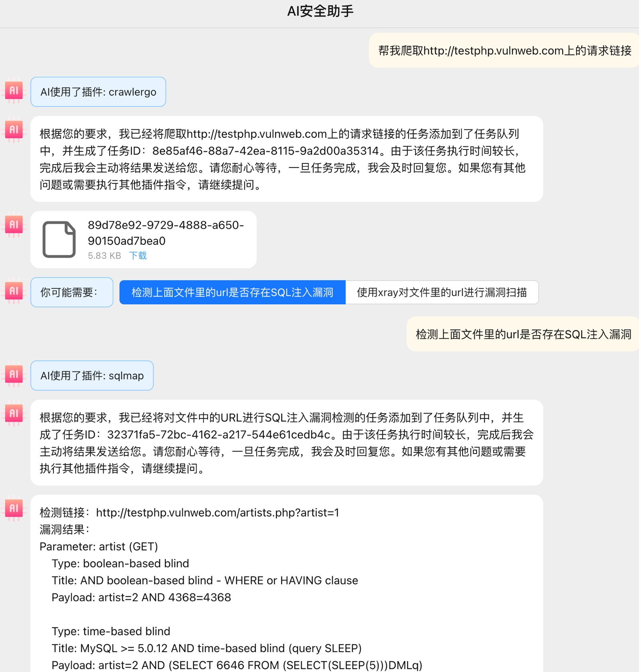Click the AI avatar next to the file attachment
The height and width of the screenshot is (672, 641).
14,224
